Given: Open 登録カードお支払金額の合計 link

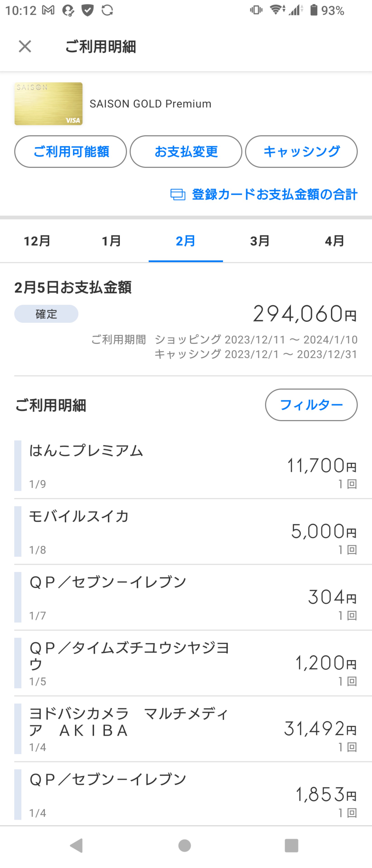Looking at the screenshot, I should click(x=274, y=194).
